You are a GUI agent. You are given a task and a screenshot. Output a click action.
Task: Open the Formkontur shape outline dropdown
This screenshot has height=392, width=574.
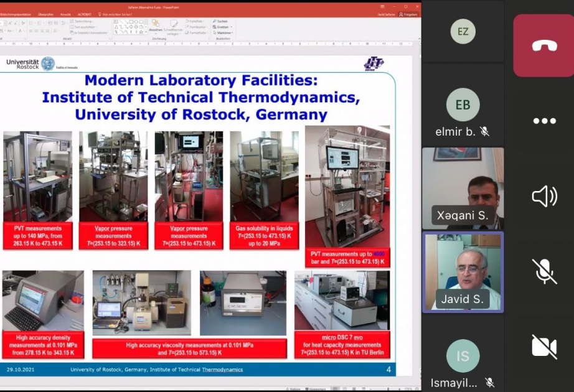click(198, 27)
